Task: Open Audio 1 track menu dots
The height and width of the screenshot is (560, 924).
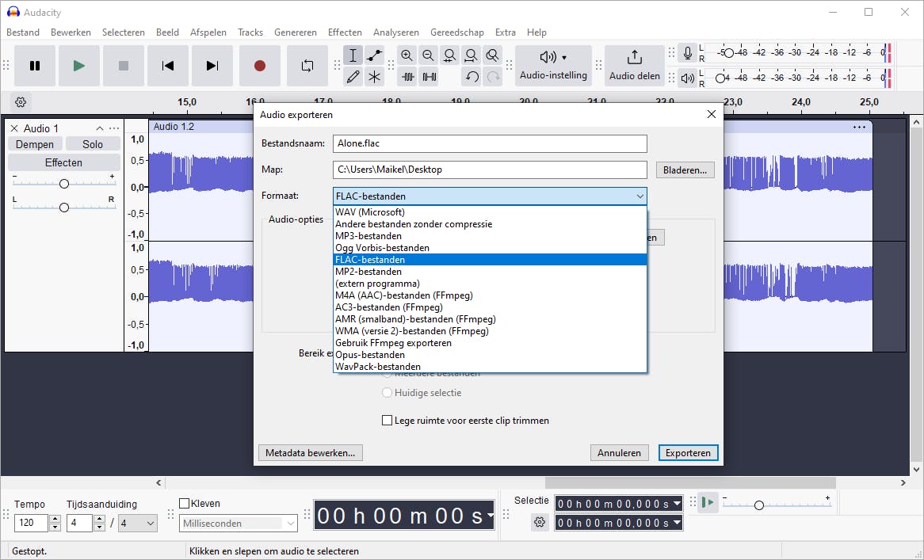Action: (x=114, y=128)
